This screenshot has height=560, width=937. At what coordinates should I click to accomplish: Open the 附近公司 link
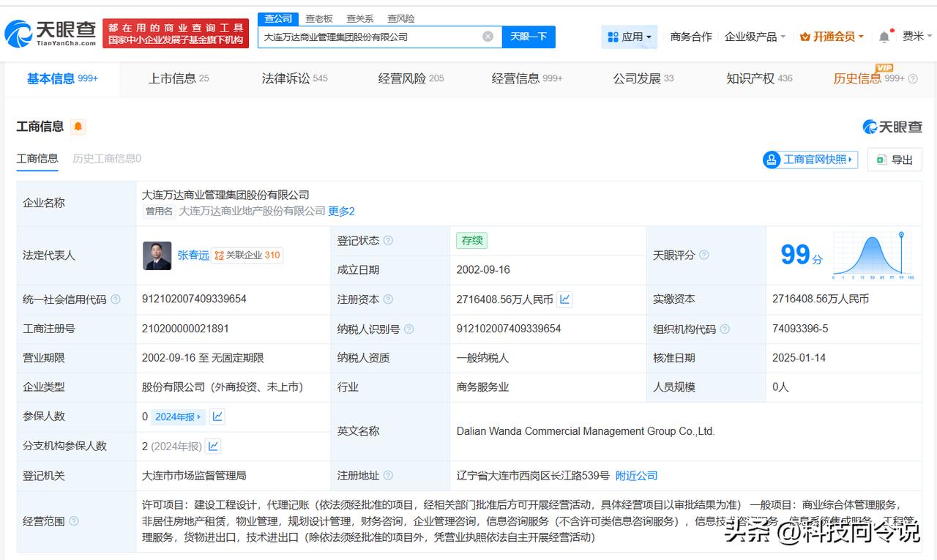[636, 476]
